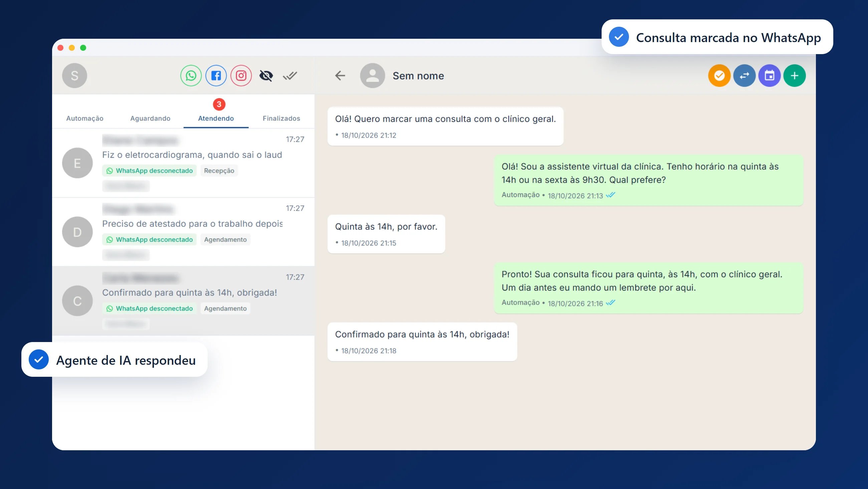The height and width of the screenshot is (489, 868).
Task: Click Agendamento tag on atestado conversation
Action: (x=225, y=239)
